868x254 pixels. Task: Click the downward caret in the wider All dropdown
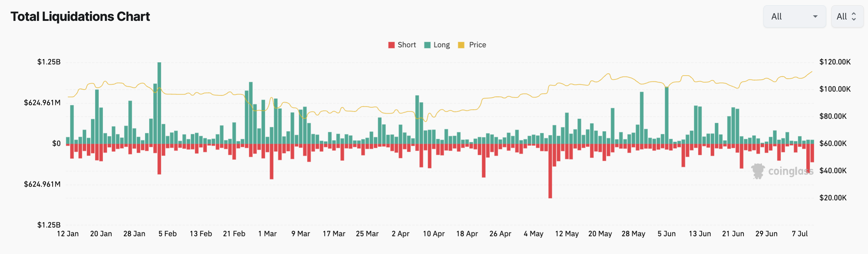click(815, 16)
